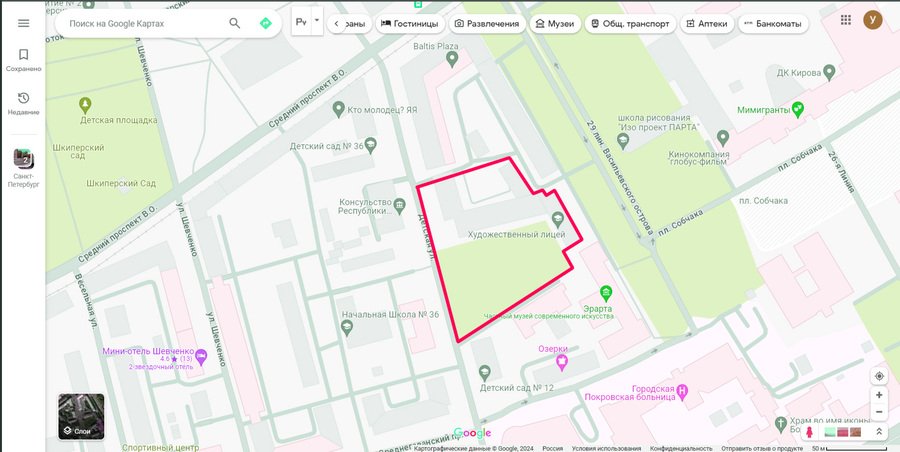This screenshot has height=452, width=900.
Task: Zoom out with the minus button
Action: [879, 412]
